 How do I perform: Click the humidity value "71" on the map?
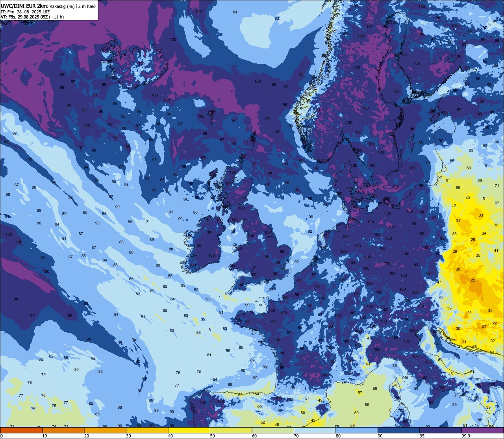point(497,186)
